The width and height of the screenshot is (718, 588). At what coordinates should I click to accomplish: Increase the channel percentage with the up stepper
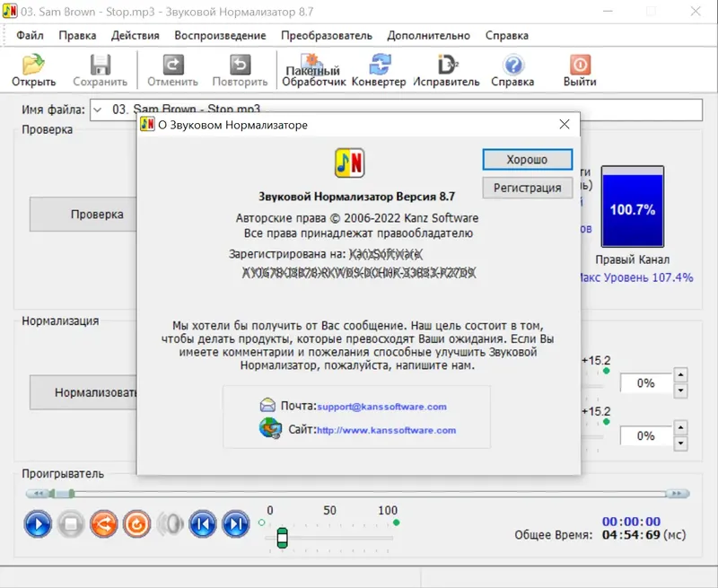[679, 377]
